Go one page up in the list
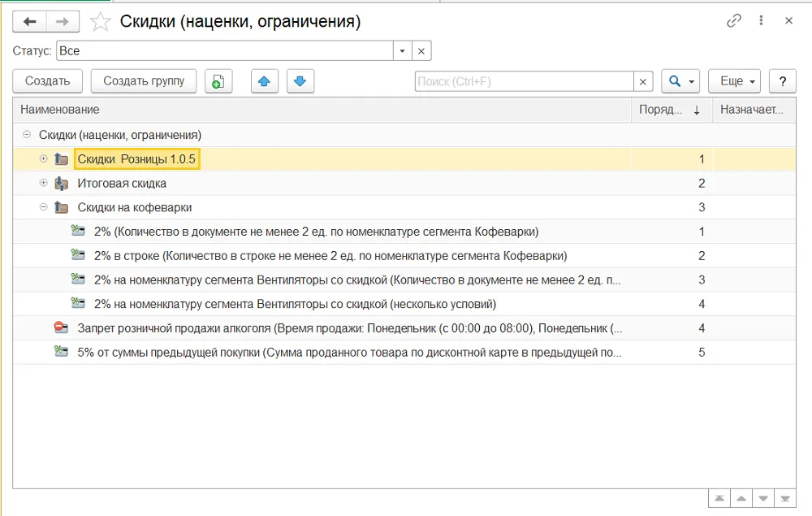The width and height of the screenshot is (812, 516). (x=741, y=498)
